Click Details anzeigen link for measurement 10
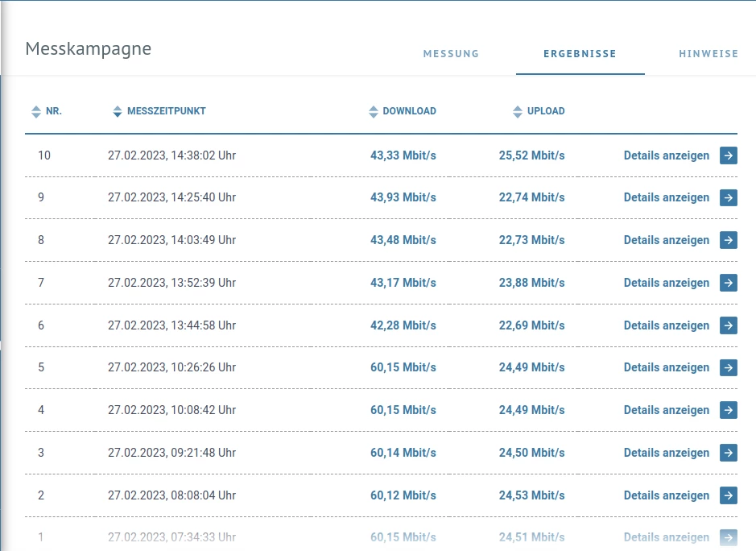This screenshot has height=551, width=756. (667, 155)
